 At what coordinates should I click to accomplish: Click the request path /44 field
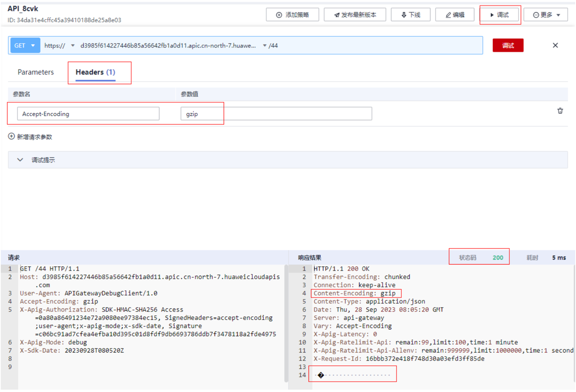coord(273,46)
